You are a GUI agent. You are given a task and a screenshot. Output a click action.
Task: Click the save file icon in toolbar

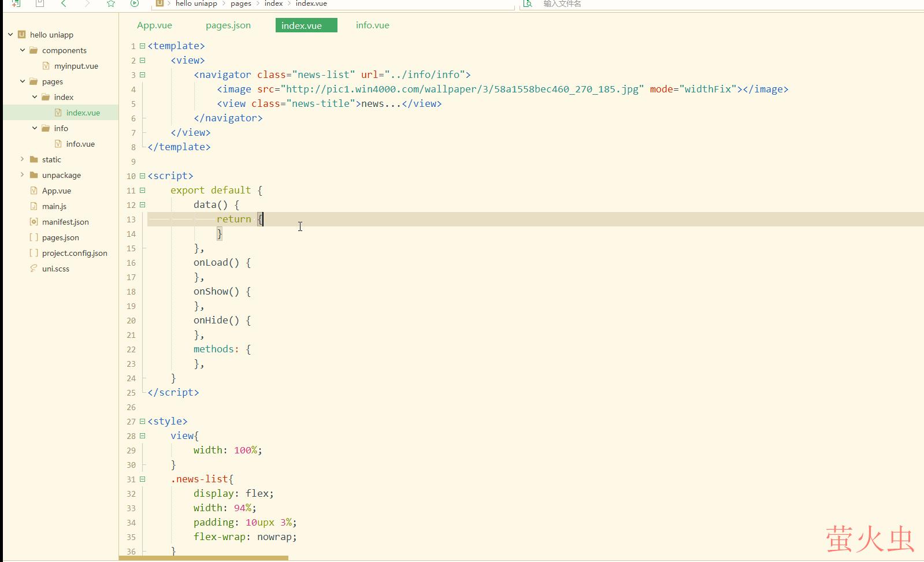click(40, 3)
